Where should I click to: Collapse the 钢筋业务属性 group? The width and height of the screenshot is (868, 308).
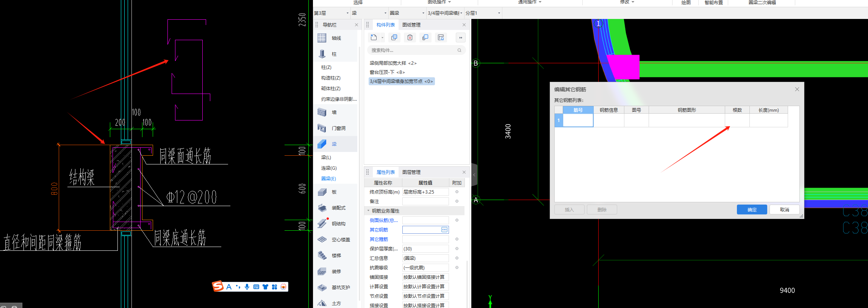click(368, 211)
